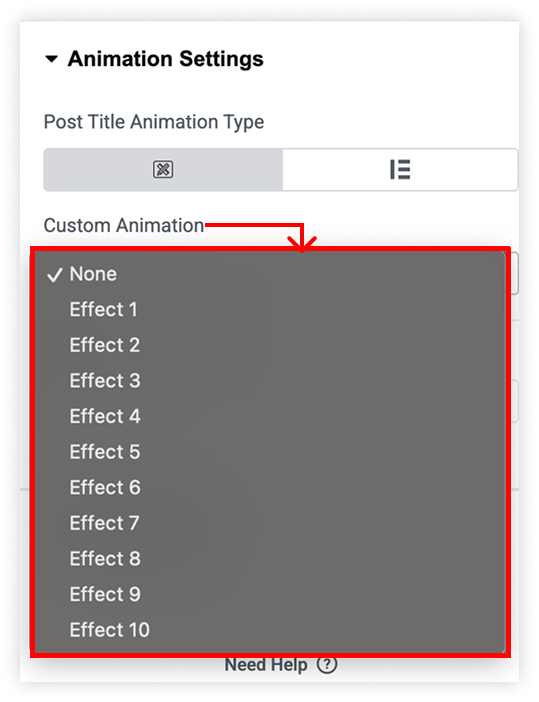Choose Effect 2 from the list

270,345
